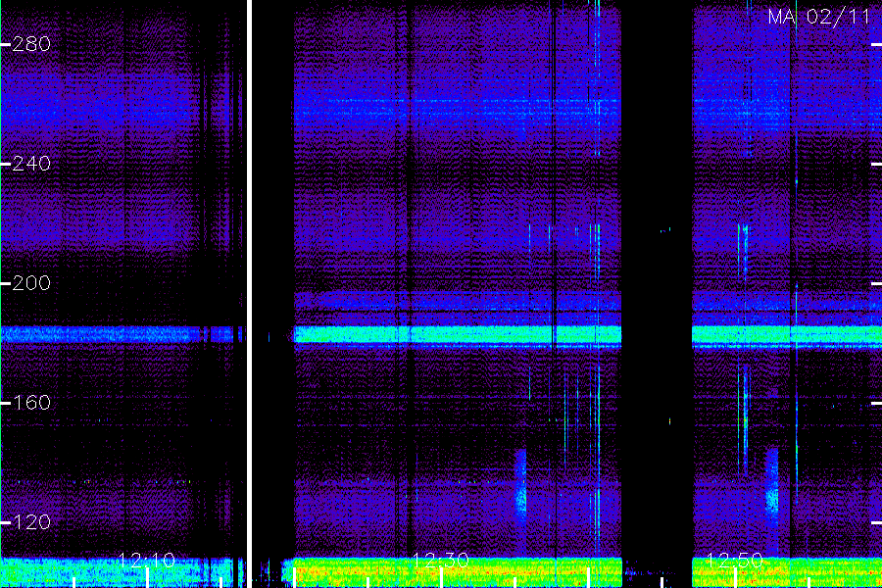Click the 12:30 time label
This screenshot has width=882, height=588.
[x=440, y=560]
